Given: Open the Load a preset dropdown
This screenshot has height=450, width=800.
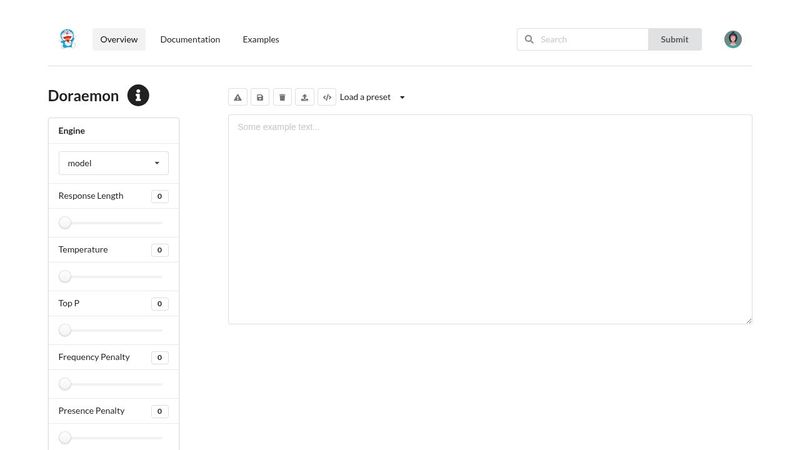Looking at the screenshot, I should pyautogui.click(x=372, y=97).
